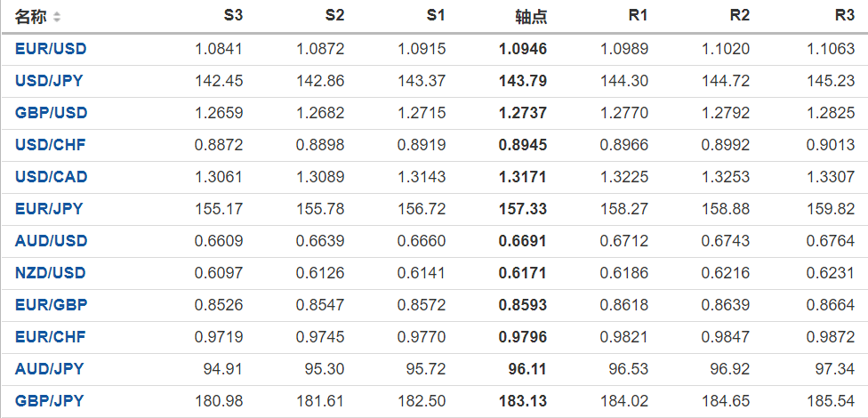Select the NZD/USD pair link

pyautogui.click(x=51, y=273)
